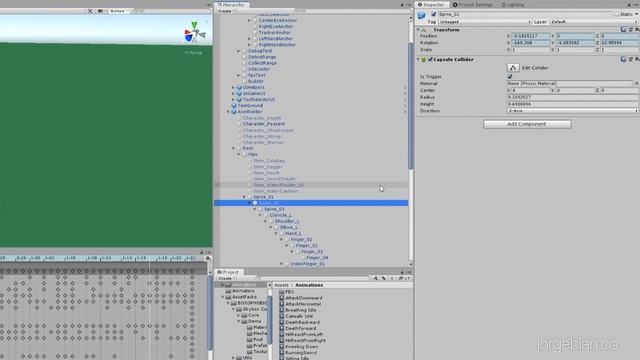Click the Height input field

click(x=573, y=104)
